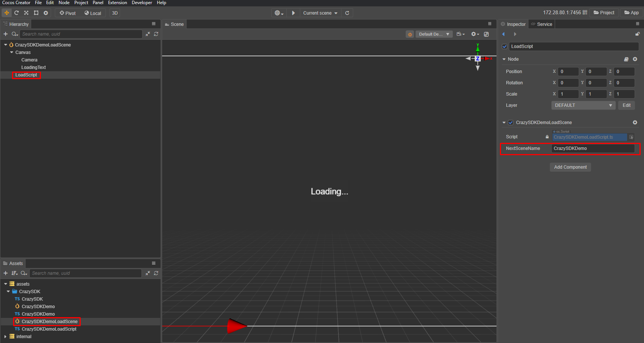The height and width of the screenshot is (343, 644).
Task: Toggle LoadScript node active checkbox
Action: (x=505, y=46)
